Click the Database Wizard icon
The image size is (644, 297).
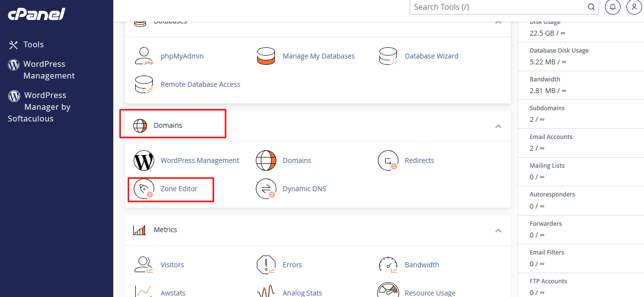(388, 56)
